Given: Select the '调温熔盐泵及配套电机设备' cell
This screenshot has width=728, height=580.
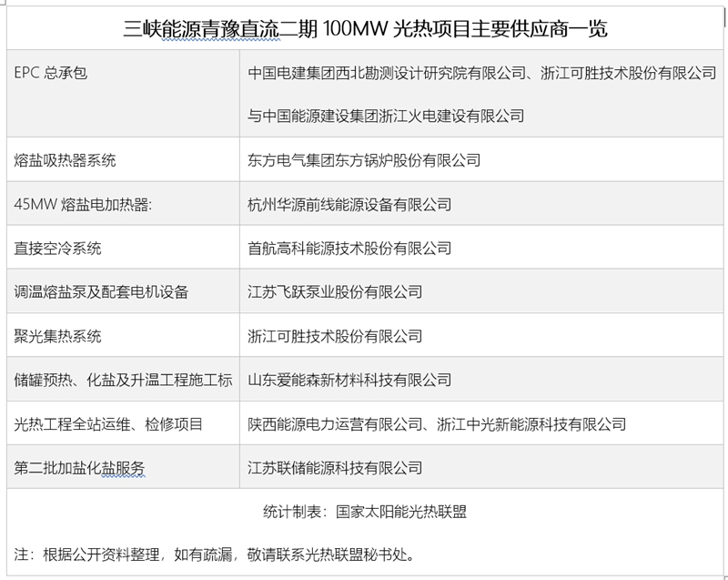Looking at the screenshot, I should click(x=123, y=290).
